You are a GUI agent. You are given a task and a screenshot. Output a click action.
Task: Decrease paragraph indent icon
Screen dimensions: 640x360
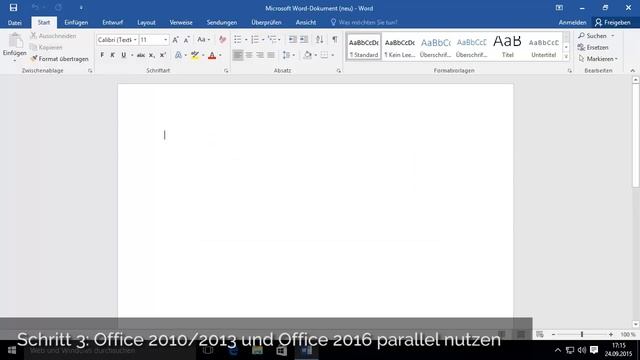click(293, 40)
